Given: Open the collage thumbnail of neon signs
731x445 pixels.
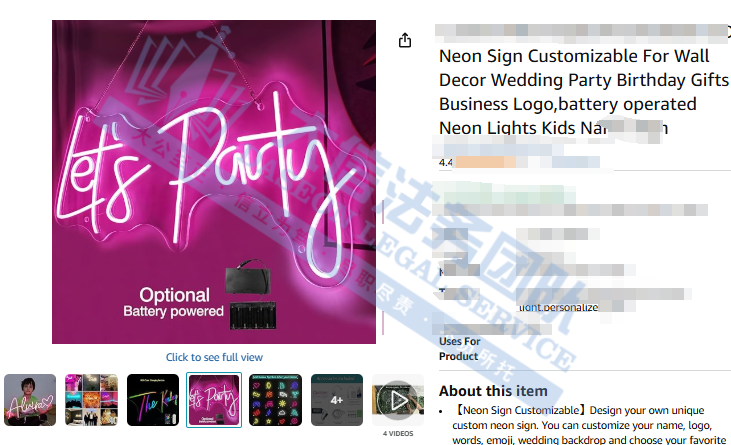Looking at the screenshot, I should coord(91,400).
